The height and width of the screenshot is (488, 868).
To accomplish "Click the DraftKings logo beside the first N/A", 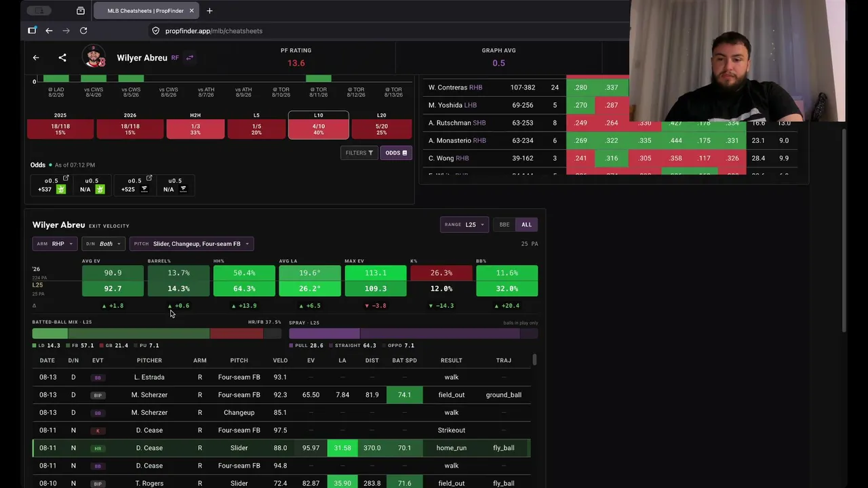I will pyautogui.click(x=100, y=189).
